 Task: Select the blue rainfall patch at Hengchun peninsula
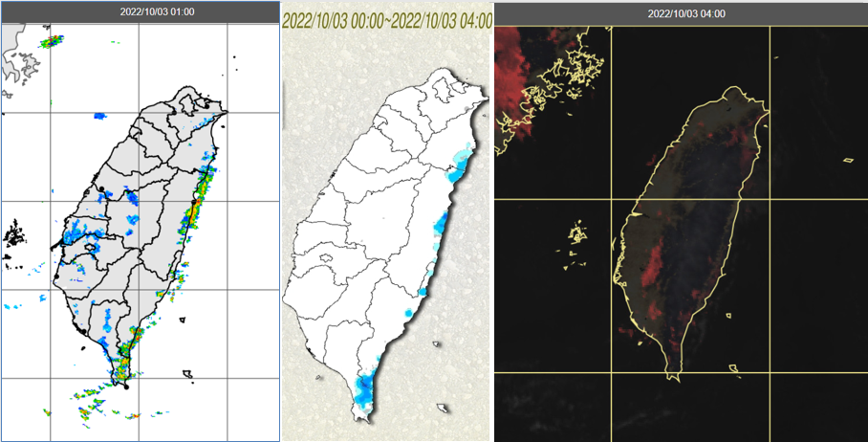point(363,388)
